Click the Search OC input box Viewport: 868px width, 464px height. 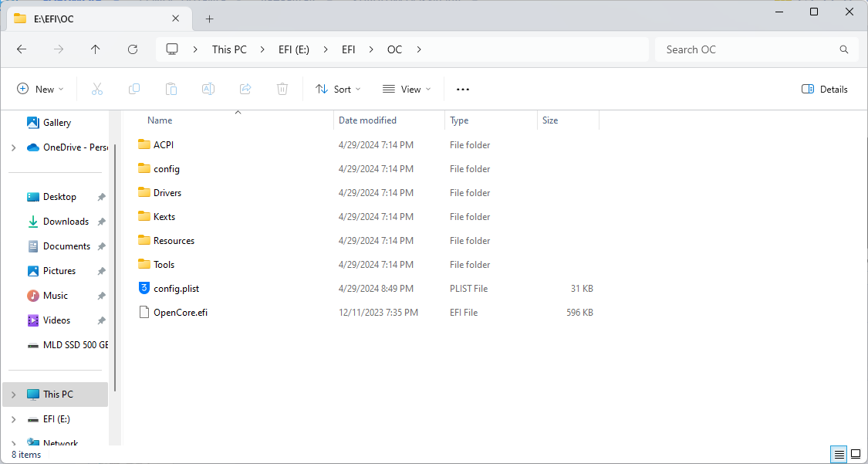point(748,49)
